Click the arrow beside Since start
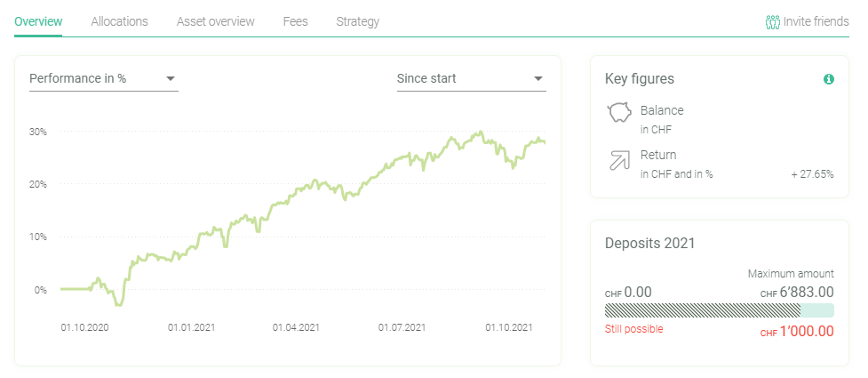Image resolution: width=868 pixels, height=378 pixels. [x=538, y=79]
